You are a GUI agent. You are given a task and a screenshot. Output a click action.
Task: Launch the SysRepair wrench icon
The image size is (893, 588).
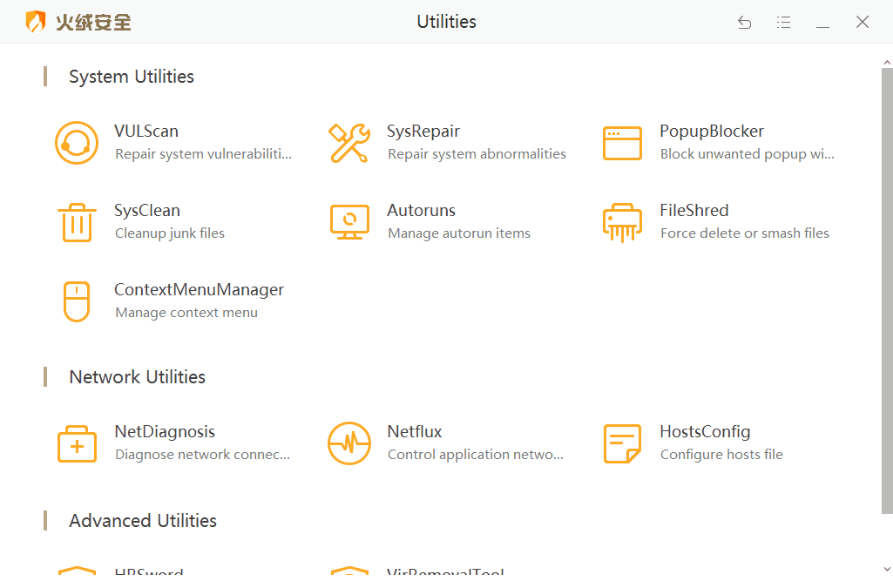[x=349, y=143]
